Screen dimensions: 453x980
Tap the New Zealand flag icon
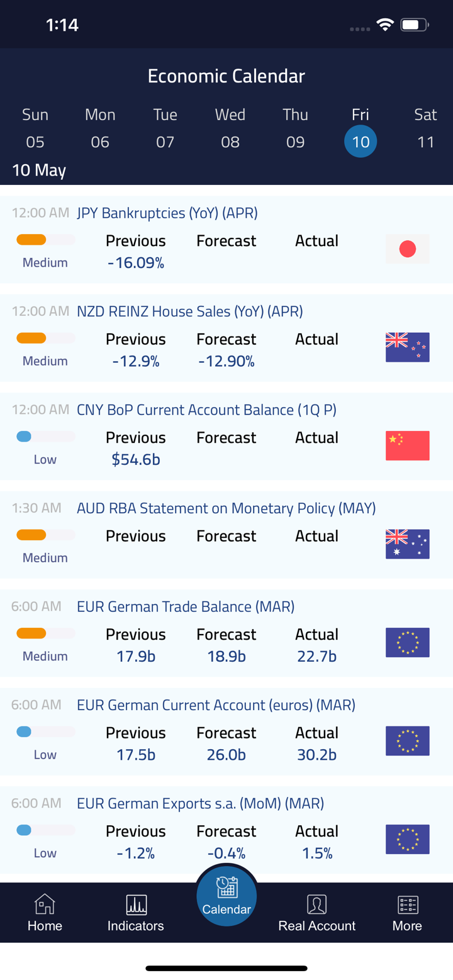(x=408, y=347)
